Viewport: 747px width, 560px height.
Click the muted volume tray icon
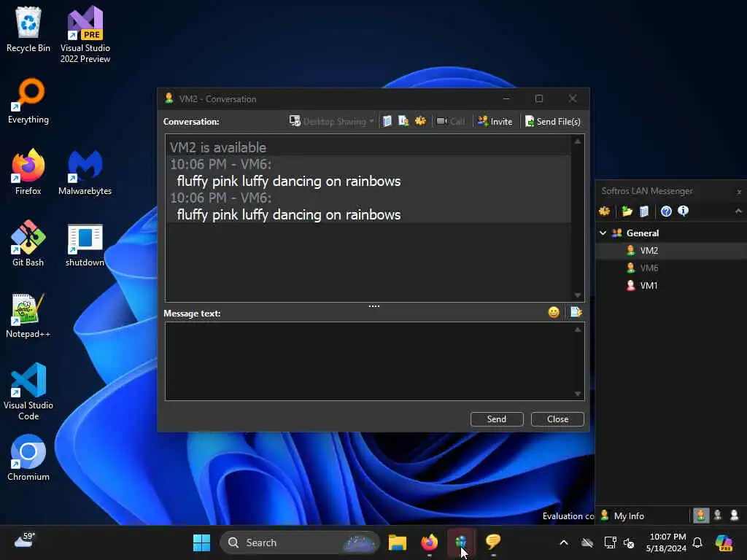(x=629, y=542)
